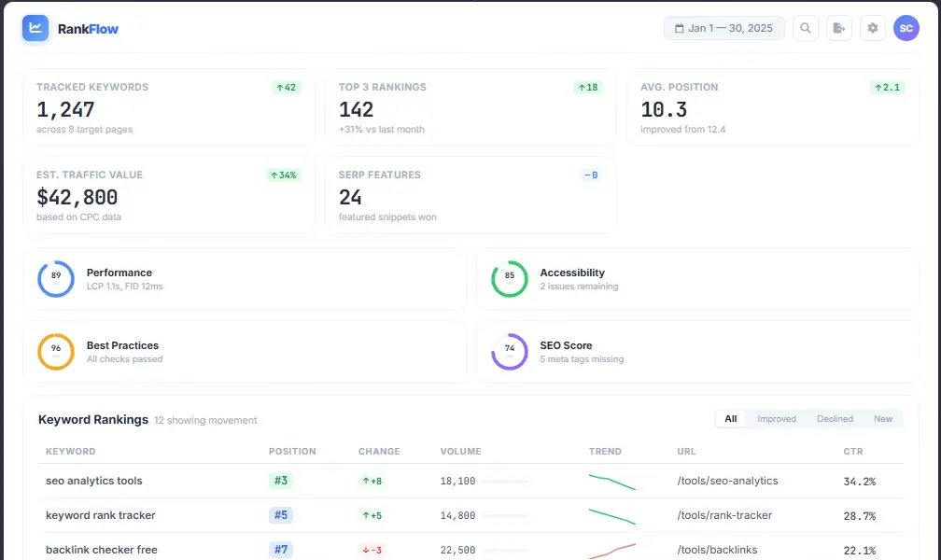941x560 pixels.
Task: Toggle the New keyword filter
Action: tap(883, 419)
